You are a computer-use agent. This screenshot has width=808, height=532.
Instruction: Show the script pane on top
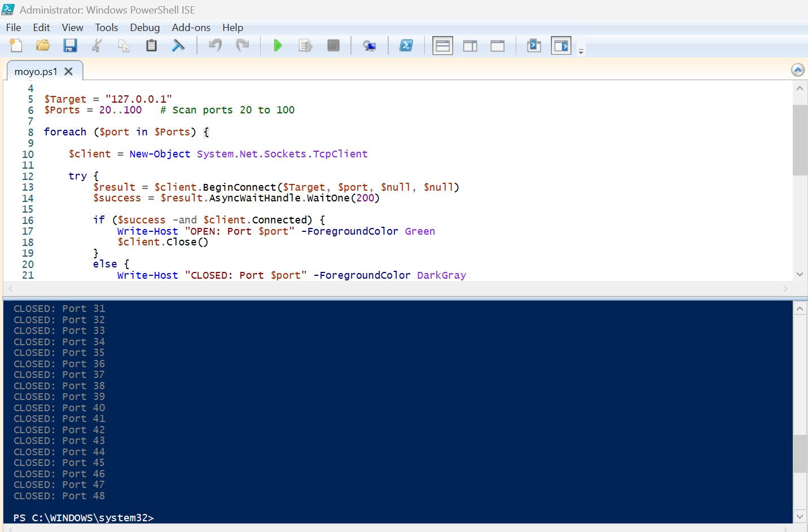pyautogui.click(x=443, y=46)
